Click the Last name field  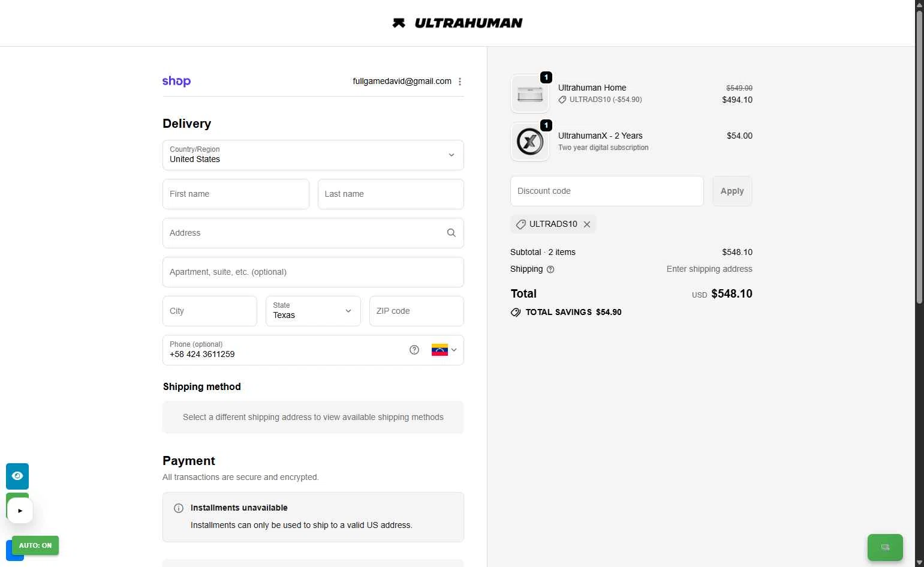[x=391, y=194]
